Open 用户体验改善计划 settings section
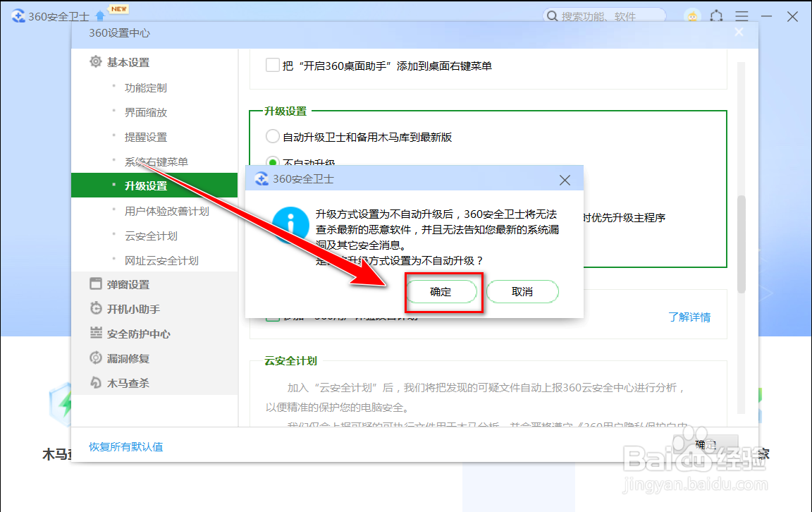The width and height of the screenshot is (812, 512). [167, 212]
